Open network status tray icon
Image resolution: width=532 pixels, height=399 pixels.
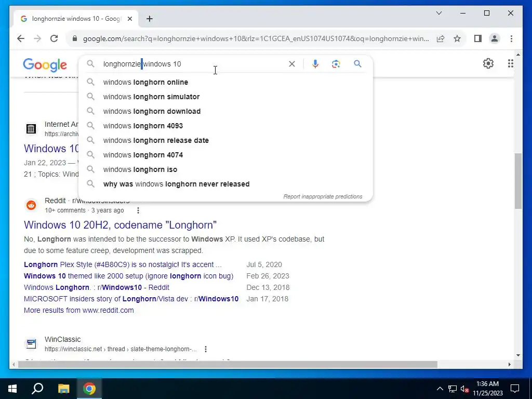(x=453, y=389)
